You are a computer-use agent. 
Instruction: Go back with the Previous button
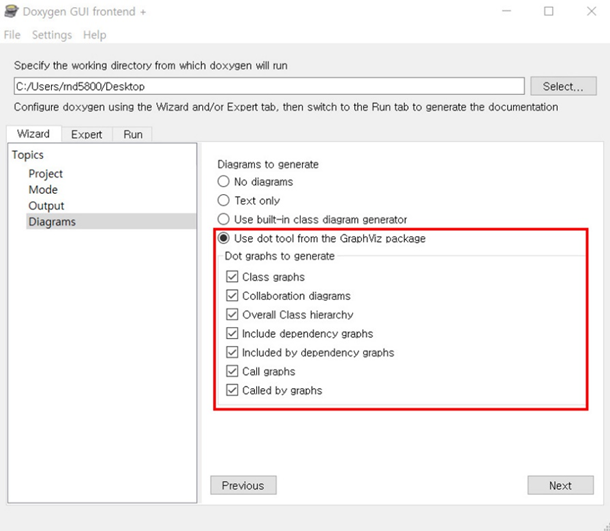tap(243, 485)
